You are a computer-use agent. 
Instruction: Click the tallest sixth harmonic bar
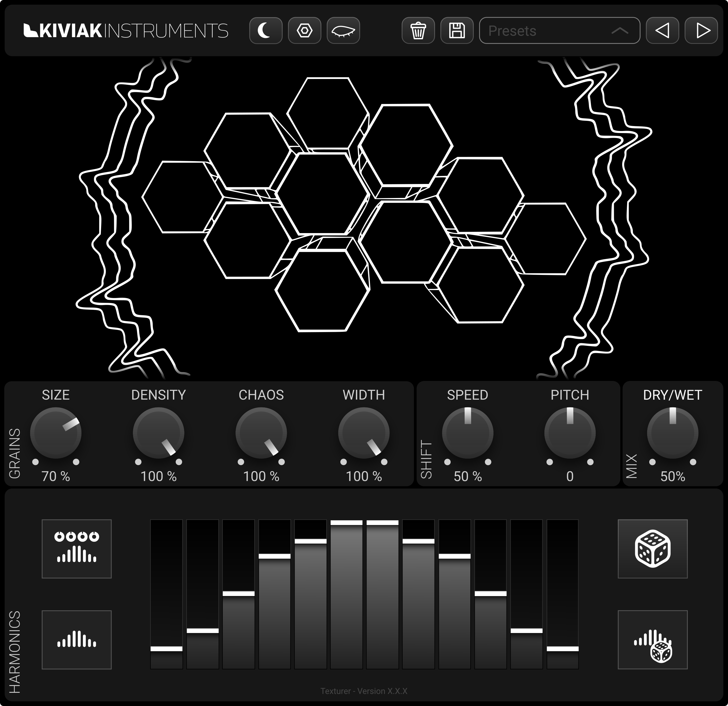[x=346, y=594]
